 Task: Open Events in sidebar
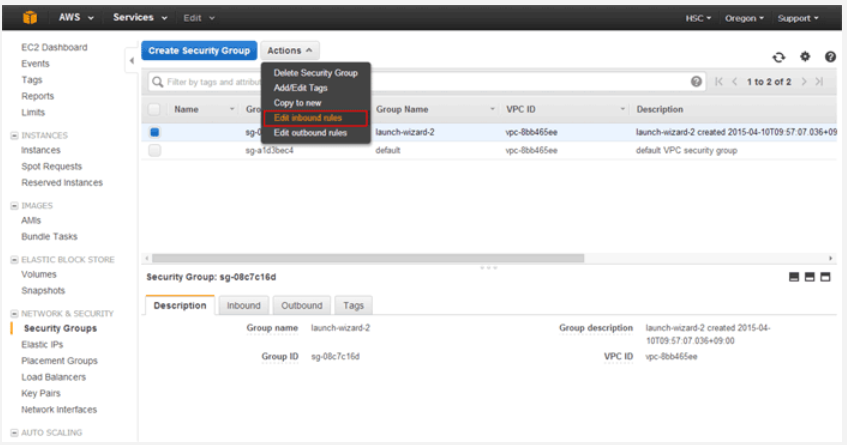tap(35, 64)
